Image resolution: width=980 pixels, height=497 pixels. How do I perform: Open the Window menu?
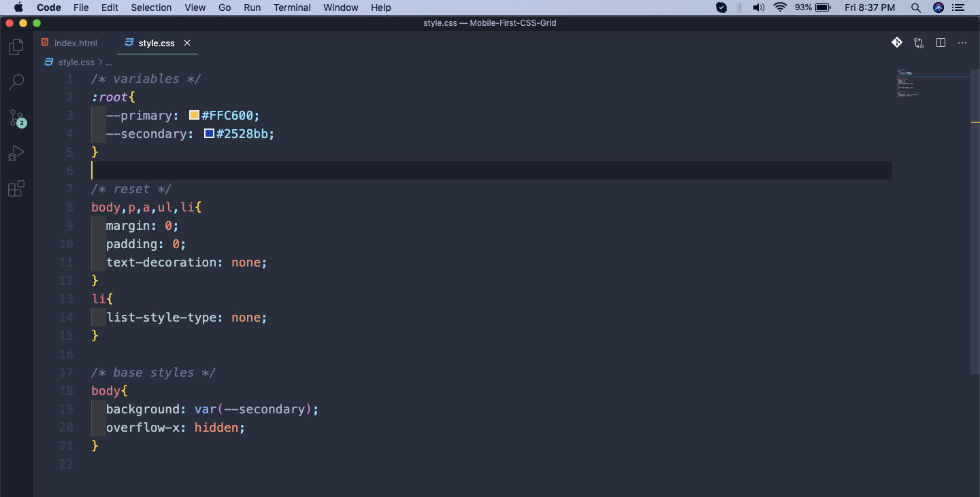pyautogui.click(x=341, y=7)
